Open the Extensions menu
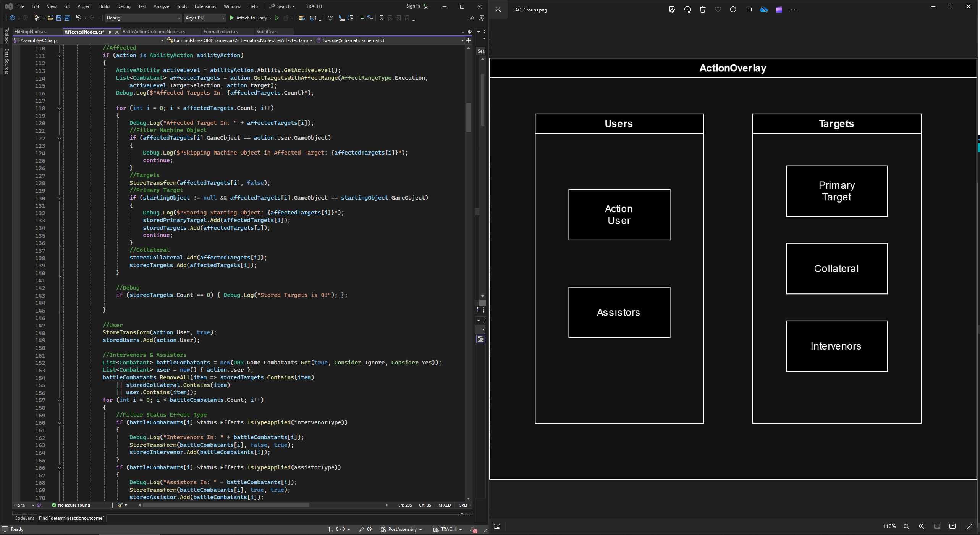This screenshot has width=980, height=535. [x=205, y=6]
